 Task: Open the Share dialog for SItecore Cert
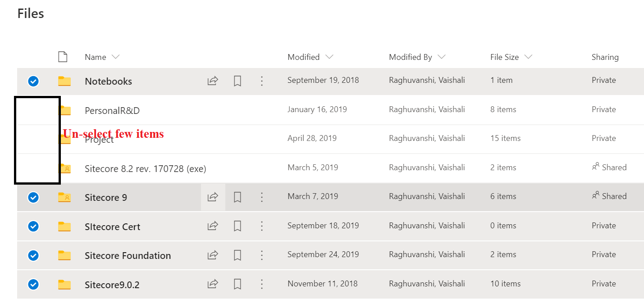coord(212,226)
